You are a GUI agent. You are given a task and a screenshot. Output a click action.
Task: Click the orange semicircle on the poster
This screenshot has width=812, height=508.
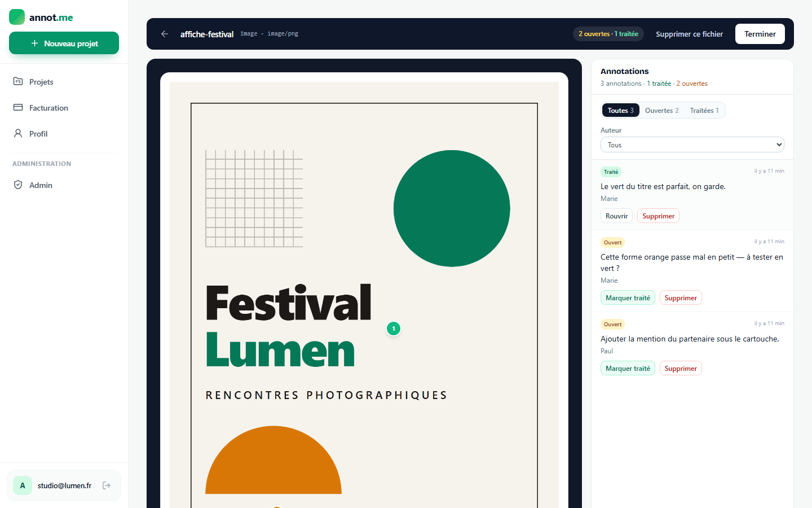(x=273, y=460)
